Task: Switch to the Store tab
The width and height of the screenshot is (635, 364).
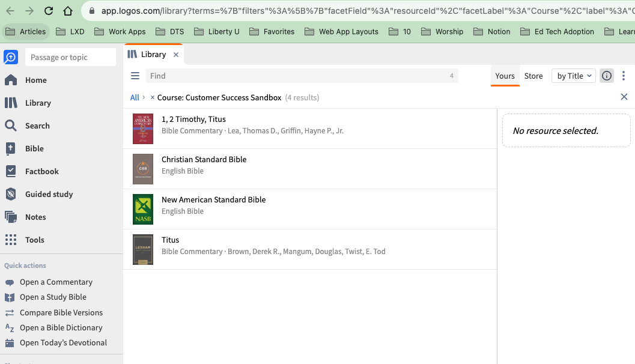Action: tap(533, 76)
